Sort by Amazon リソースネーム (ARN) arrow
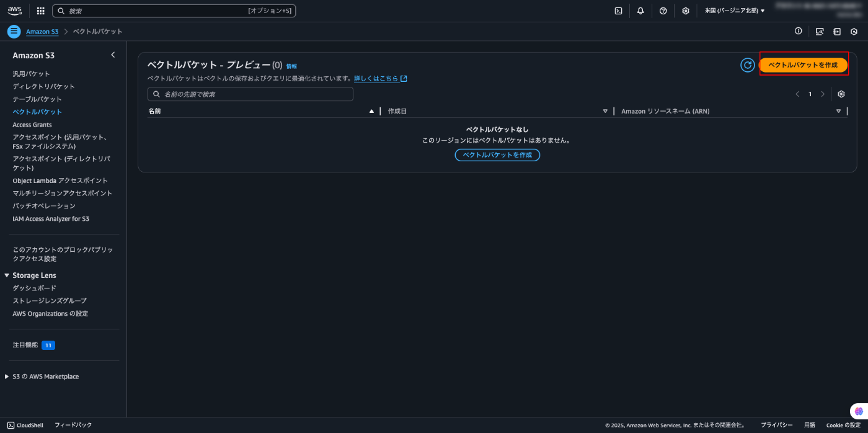Viewport: 868px width, 433px height. pyautogui.click(x=838, y=111)
